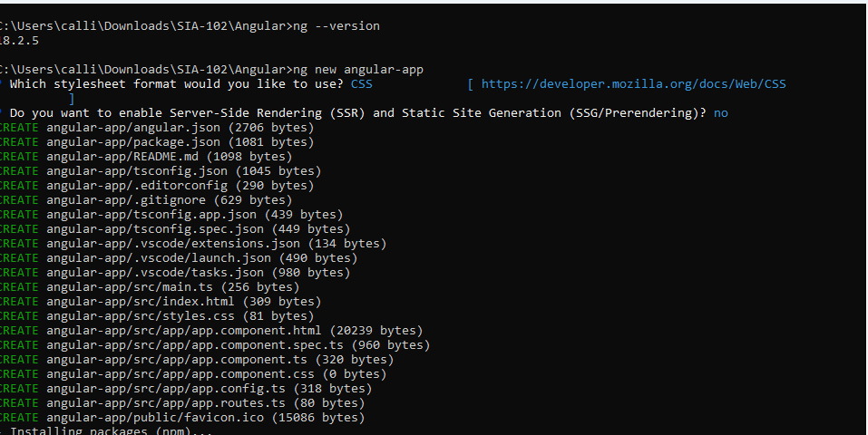This screenshot has width=868, height=435.
Task: Click the angular-app/.gitignore entry
Action: [x=146, y=199]
